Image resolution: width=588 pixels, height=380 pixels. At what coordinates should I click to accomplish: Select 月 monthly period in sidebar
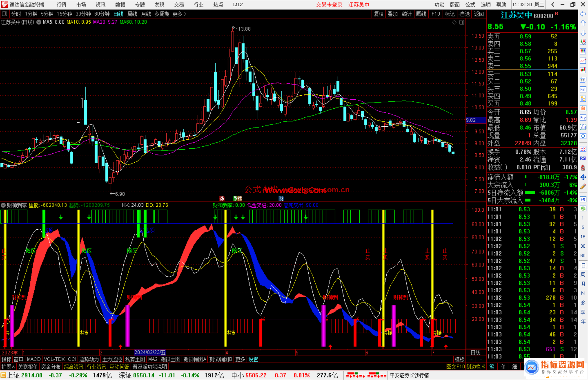pos(583,284)
